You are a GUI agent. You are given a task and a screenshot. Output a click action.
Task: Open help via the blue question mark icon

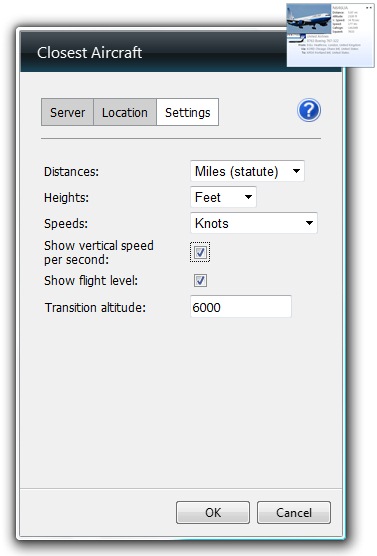(309, 110)
